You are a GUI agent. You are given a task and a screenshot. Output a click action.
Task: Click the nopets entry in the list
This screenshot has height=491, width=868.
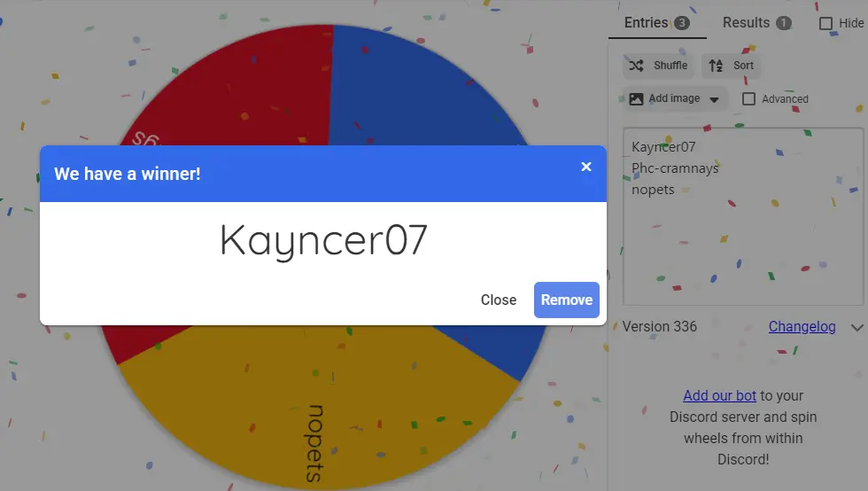click(x=653, y=190)
